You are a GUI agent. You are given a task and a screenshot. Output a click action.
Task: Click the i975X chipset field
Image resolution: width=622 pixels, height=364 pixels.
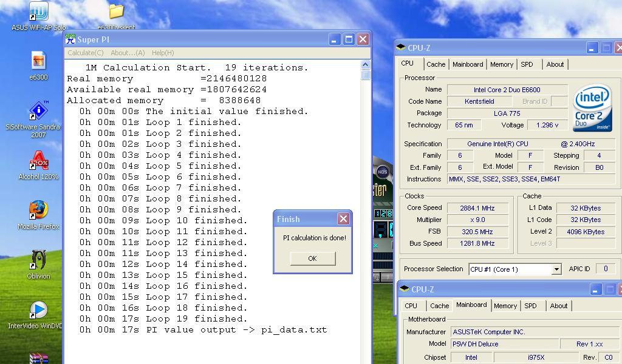point(536,357)
